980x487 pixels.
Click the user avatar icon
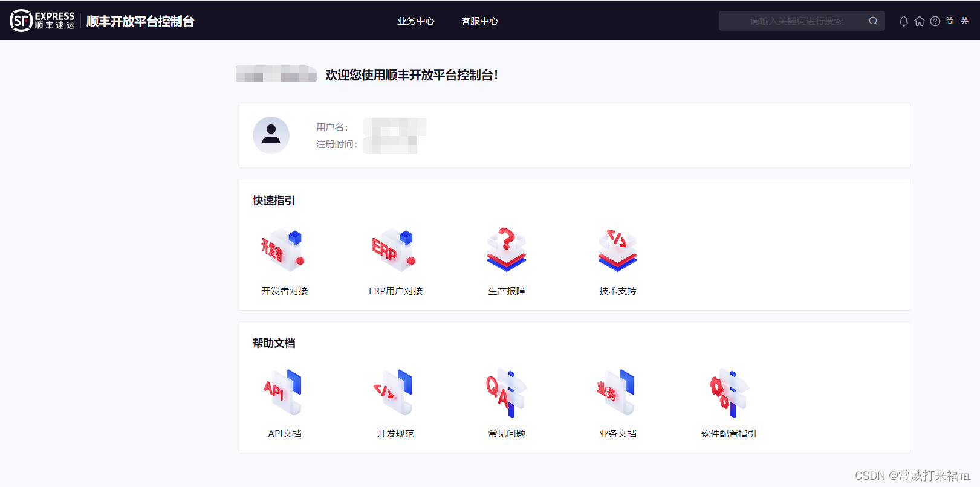tap(271, 135)
